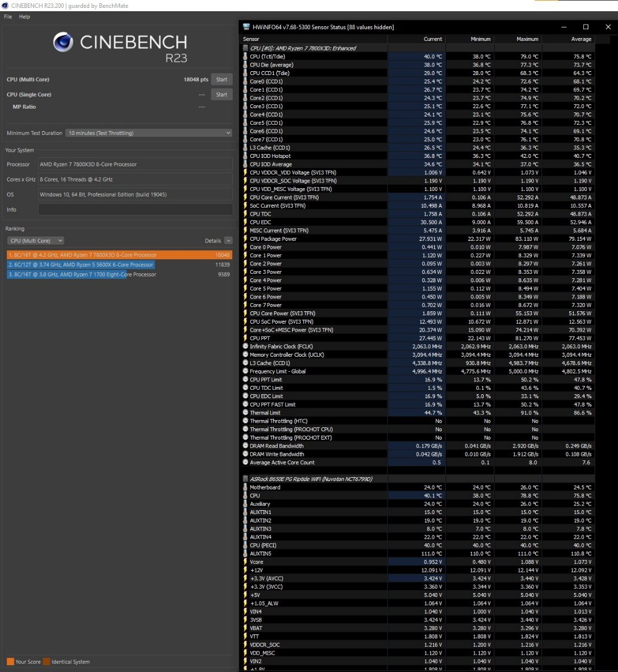Click icon beside DRAM Read Bandwidth
This screenshot has width=618, height=672.
click(245, 446)
